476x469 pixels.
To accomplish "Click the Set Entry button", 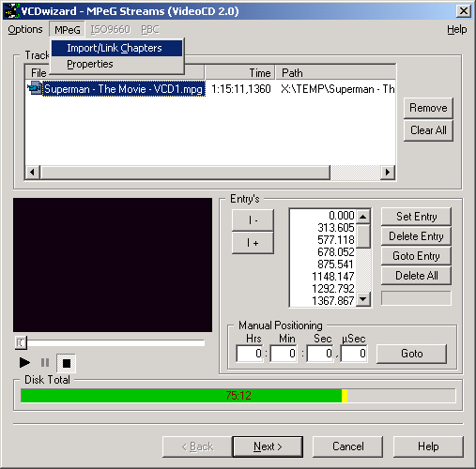I will pyautogui.click(x=416, y=217).
